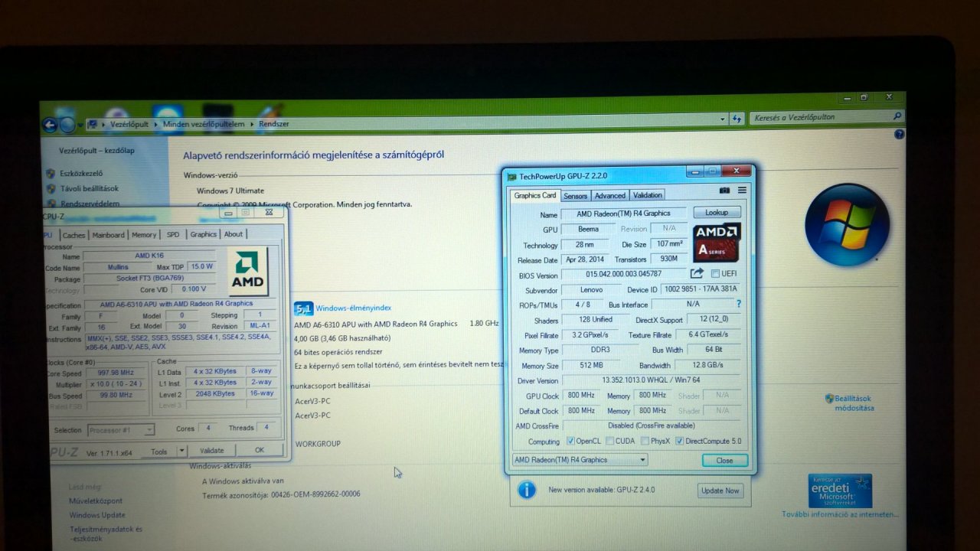Screen dimensions: 980x551
Task: Click the OK button in CPU-Z
Action: (x=260, y=451)
